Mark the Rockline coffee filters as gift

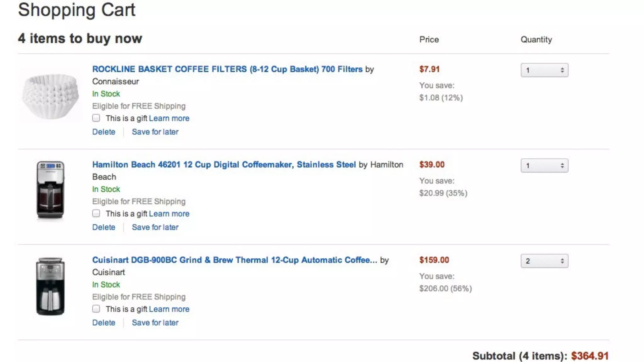(x=96, y=118)
